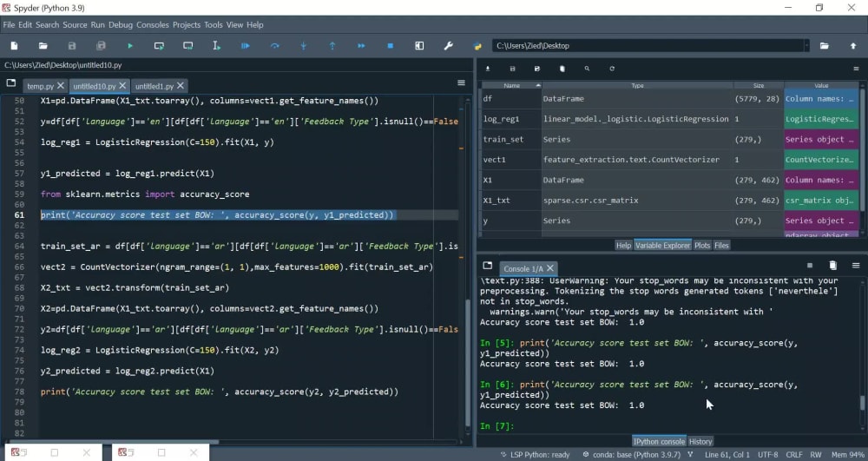Expand working directory dropdown arrow
Screen dimensions: 868x461
pyautogui.click(x=806, y=46)
